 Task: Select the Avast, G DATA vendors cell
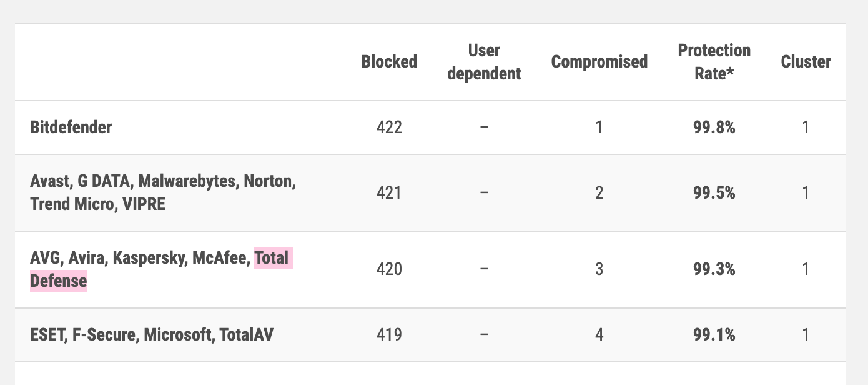click(163, 192)
